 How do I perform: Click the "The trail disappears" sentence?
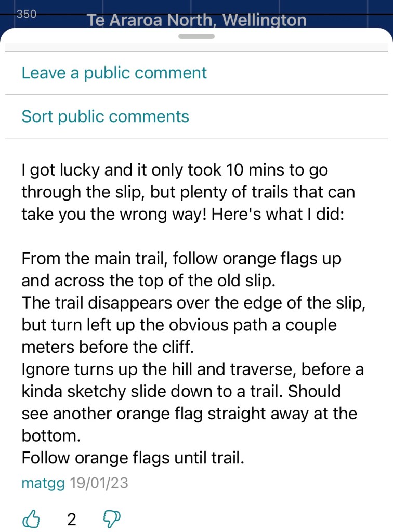click(x=193, y=303)
